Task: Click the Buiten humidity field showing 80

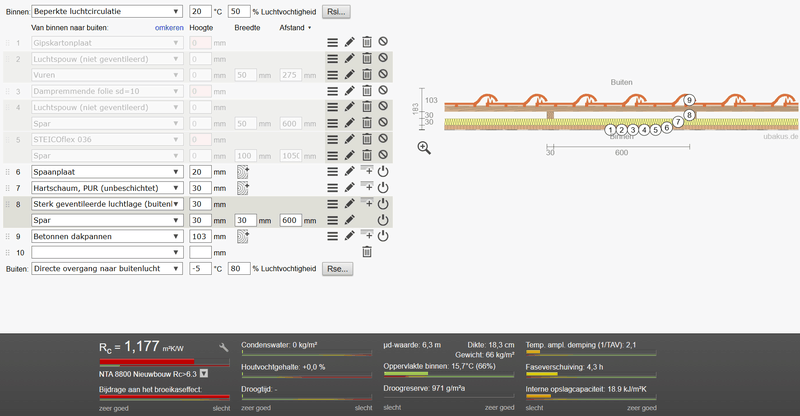Action: (239, 268)
